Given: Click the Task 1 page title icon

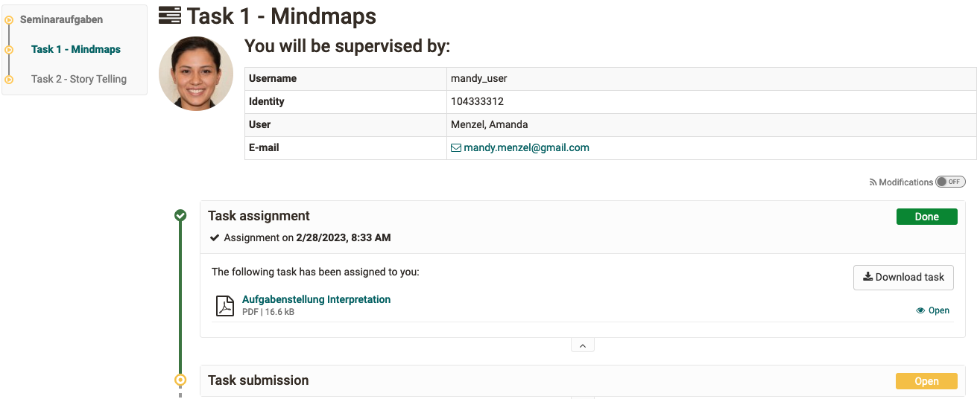Looking at the screenshot, I should pyautogui.click(x=170, y=16).
